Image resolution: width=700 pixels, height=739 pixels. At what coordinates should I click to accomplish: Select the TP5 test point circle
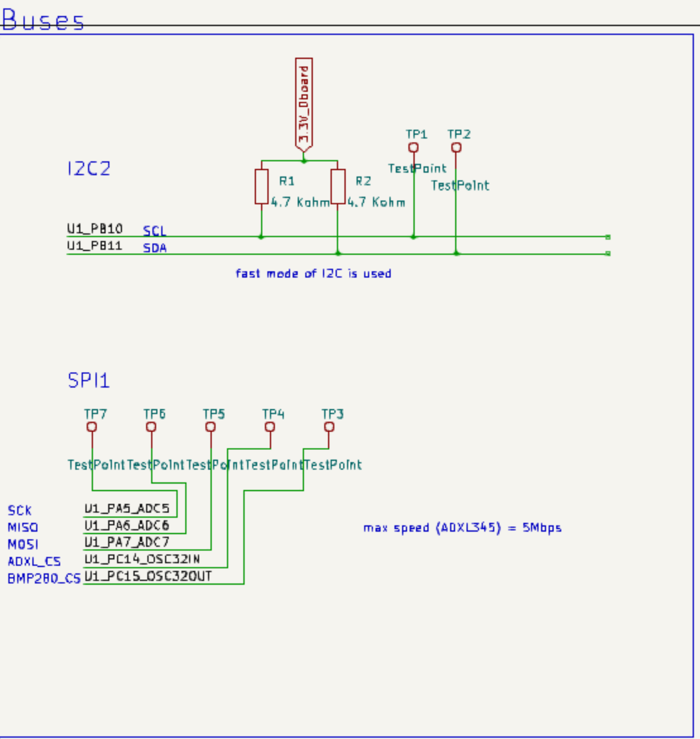click(x=211, y=427)
